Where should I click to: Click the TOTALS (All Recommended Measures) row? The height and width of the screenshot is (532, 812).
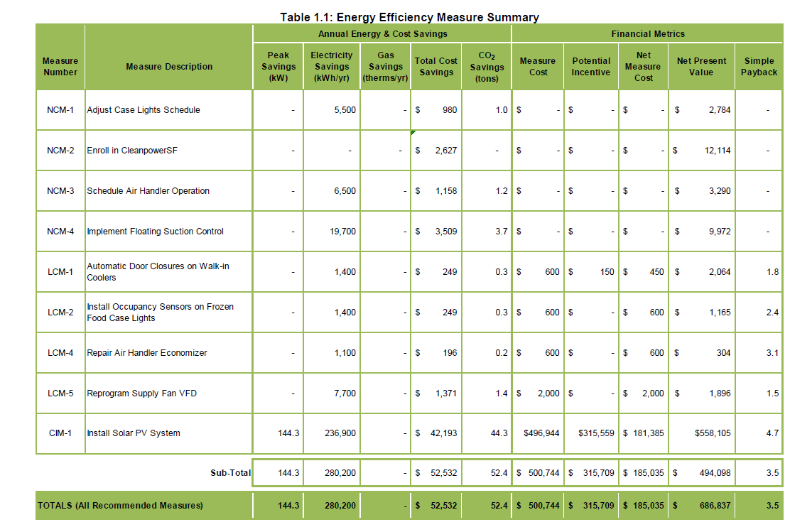click(x=121, y=505)
